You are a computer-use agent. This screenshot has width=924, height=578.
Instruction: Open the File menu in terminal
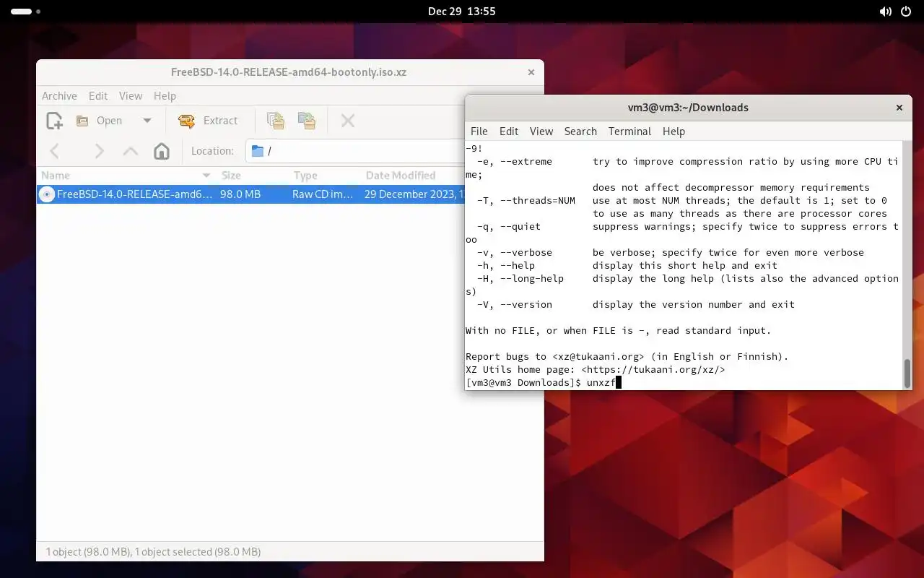[x=479, y=131]
